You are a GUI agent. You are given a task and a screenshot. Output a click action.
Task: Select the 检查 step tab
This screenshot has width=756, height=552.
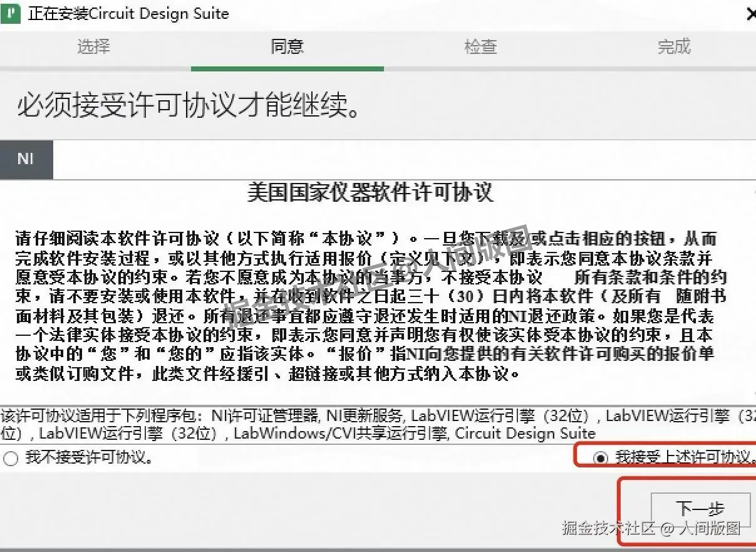480,47
